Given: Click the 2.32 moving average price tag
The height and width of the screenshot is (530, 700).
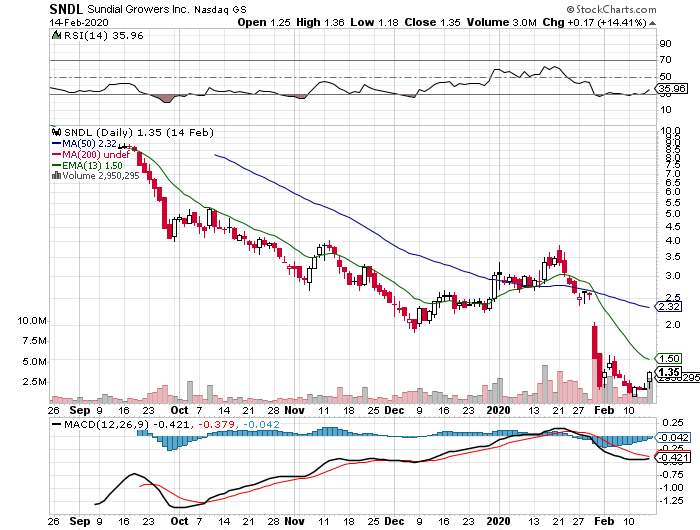Looking at the screenshot, I should click(669, 306).
